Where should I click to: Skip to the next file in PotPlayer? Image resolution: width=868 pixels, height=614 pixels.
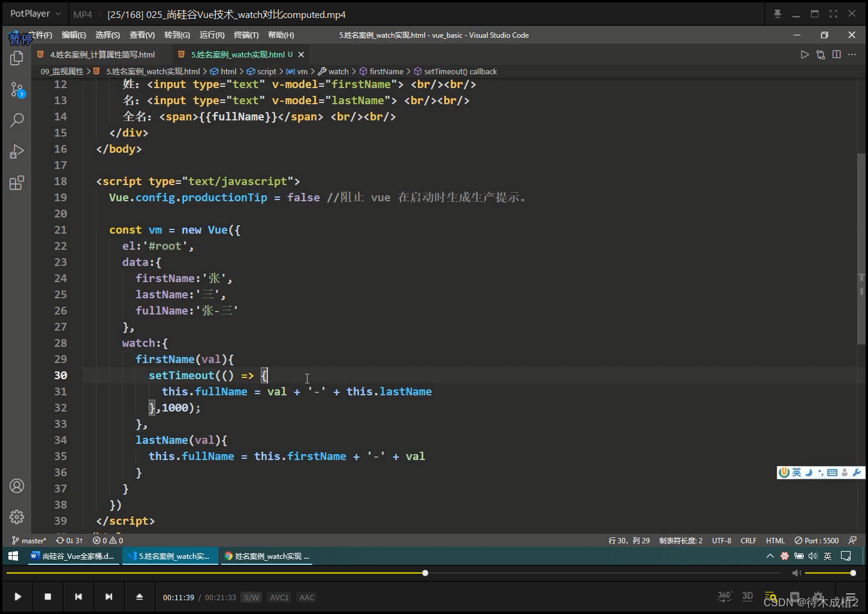108,597
